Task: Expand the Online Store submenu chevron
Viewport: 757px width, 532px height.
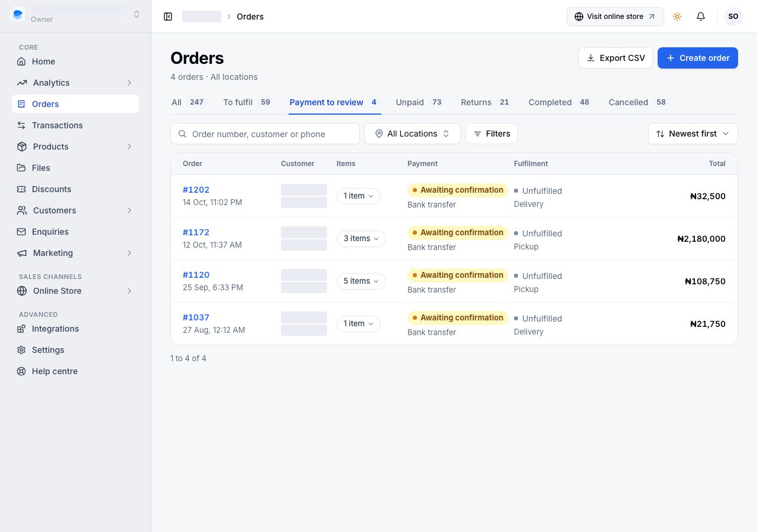Action: click(x=130, y=291)
